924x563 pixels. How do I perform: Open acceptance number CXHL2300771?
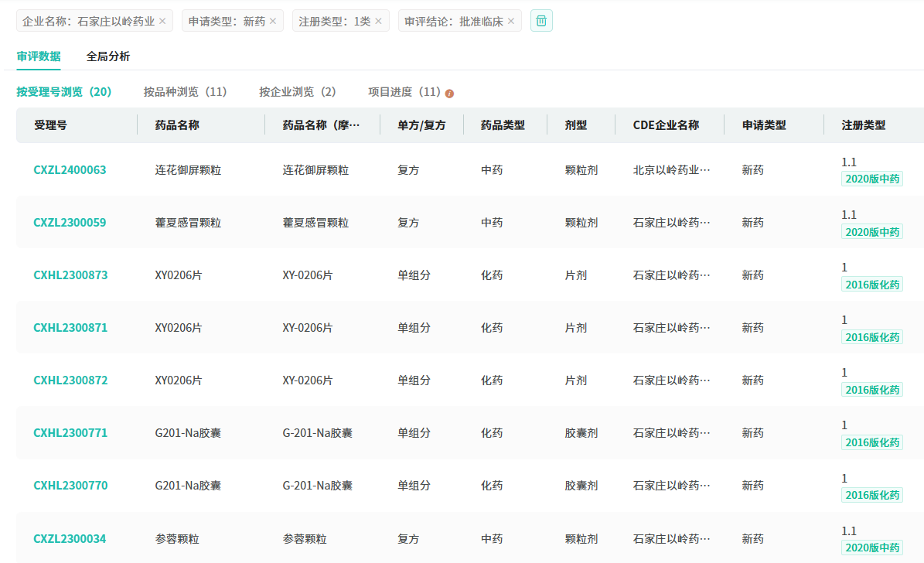pyautogui.click(x=70, y=433)
